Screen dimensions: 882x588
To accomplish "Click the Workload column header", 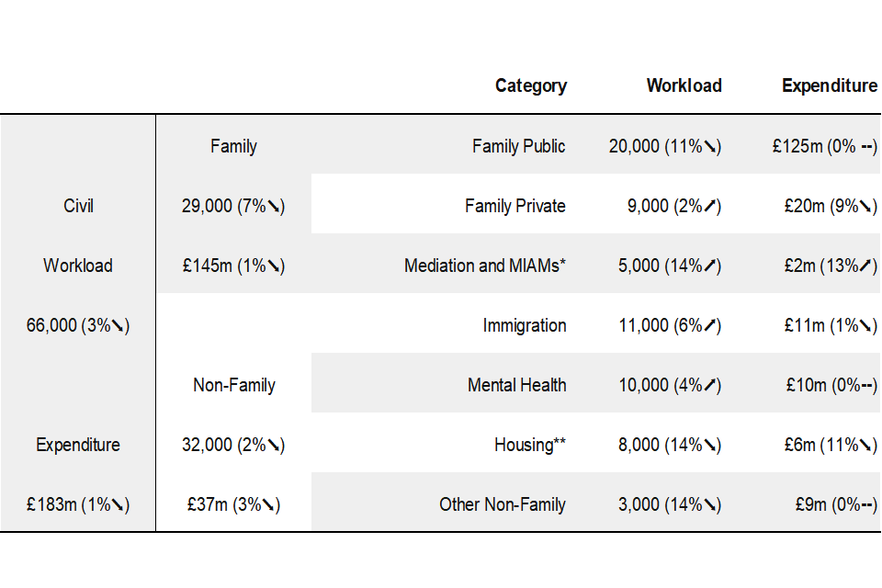I will [x=684, y=86].
